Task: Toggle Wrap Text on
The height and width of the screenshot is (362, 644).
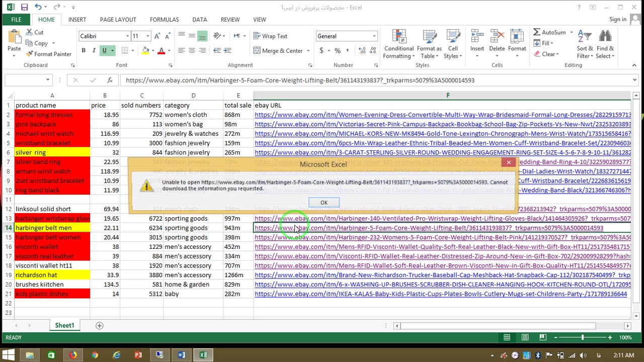Action: click(270, 36)
